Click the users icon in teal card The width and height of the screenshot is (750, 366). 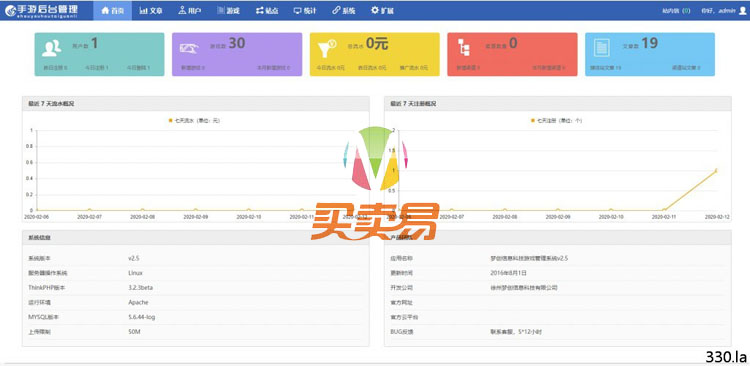51,48
